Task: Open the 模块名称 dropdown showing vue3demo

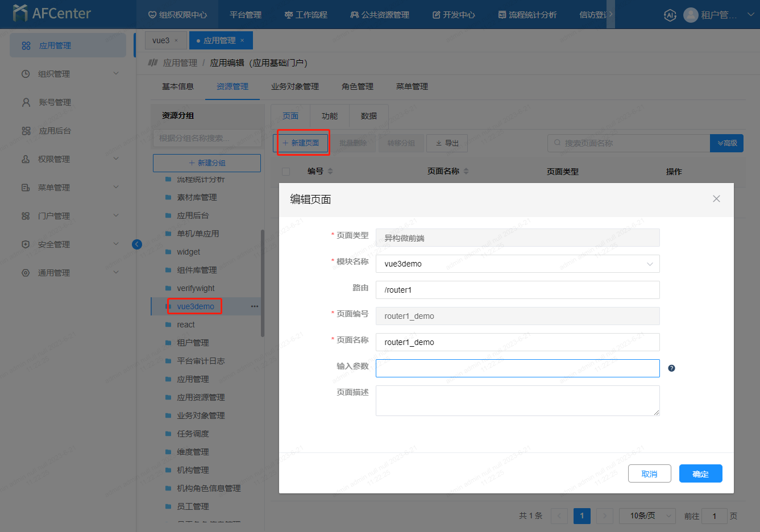Action: pyautogui.click(x=517, y=264)
